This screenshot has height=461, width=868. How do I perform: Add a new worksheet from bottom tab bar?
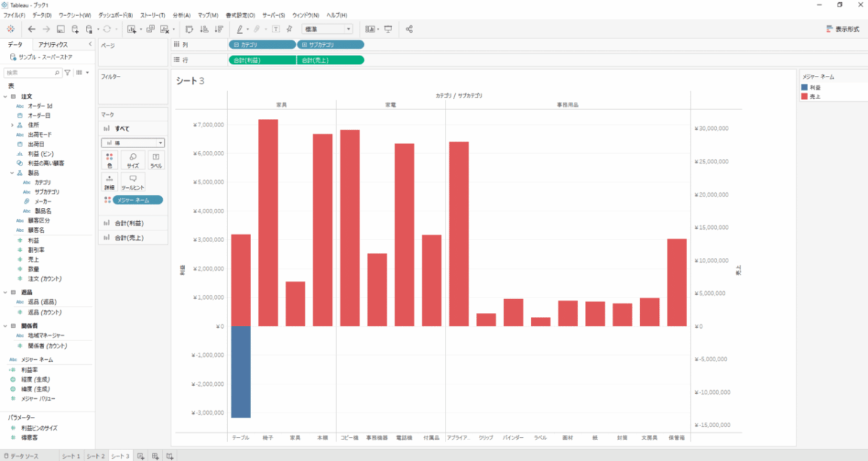tap(141, 456)
